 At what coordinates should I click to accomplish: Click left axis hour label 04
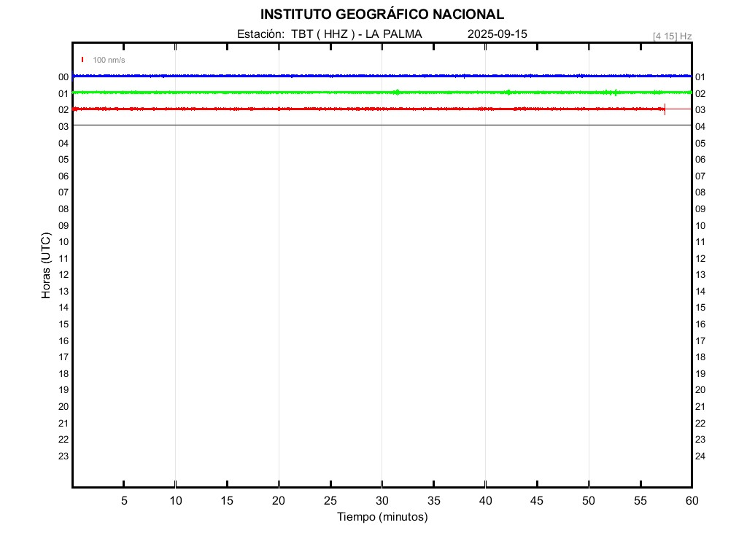click(63, 144)
